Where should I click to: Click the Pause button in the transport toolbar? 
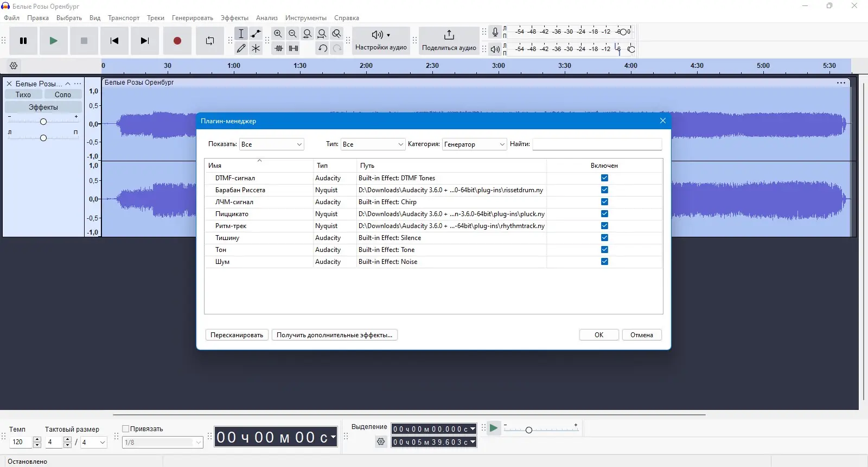point(23,41)
